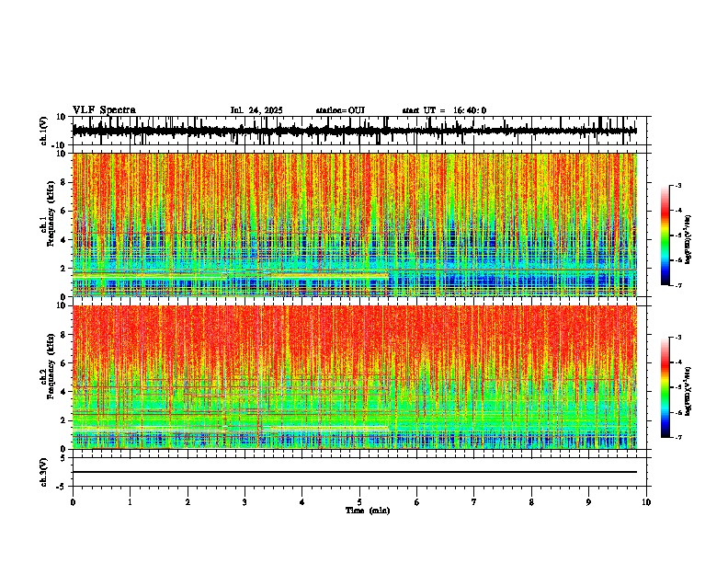Click the "8" minute tick label
The width and height of the screenshot is (728, 563).
coord(531,502)
